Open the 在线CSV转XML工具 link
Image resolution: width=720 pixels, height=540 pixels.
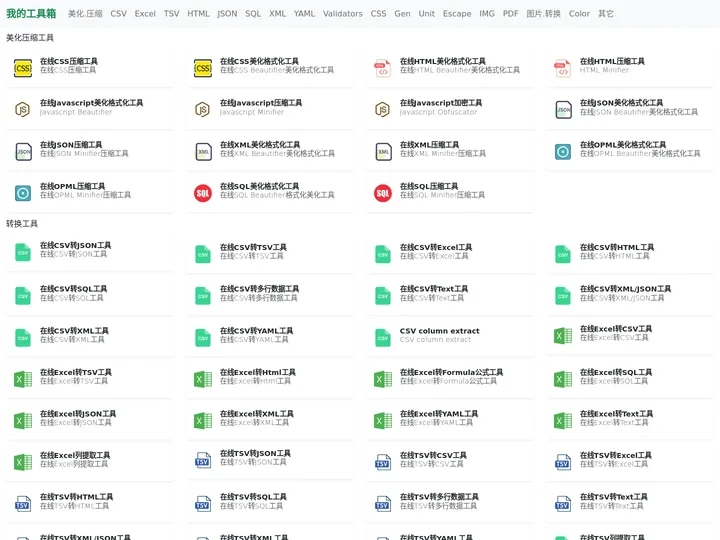tap(74, 331)
